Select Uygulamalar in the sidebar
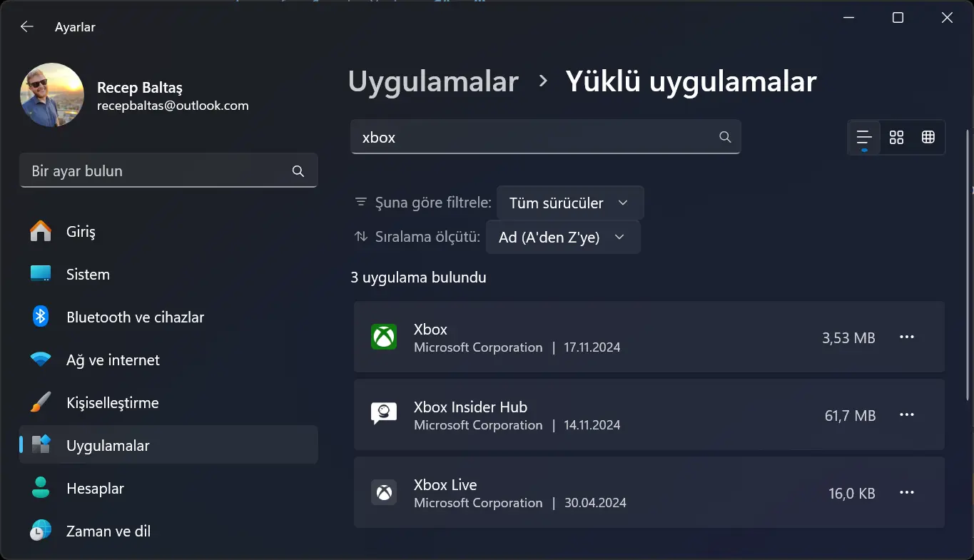The width and height of the screenshot is (974, 560). (168, 446)
